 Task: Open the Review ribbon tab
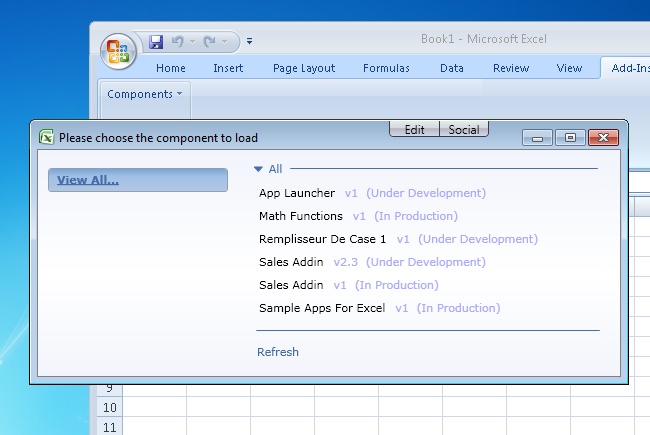tap(511, 68)
